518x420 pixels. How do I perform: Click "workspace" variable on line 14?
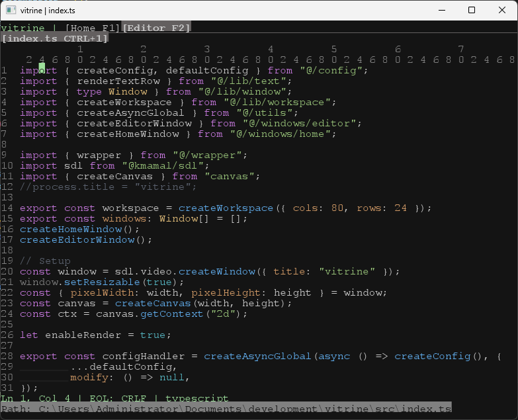(x=130, y=208)
